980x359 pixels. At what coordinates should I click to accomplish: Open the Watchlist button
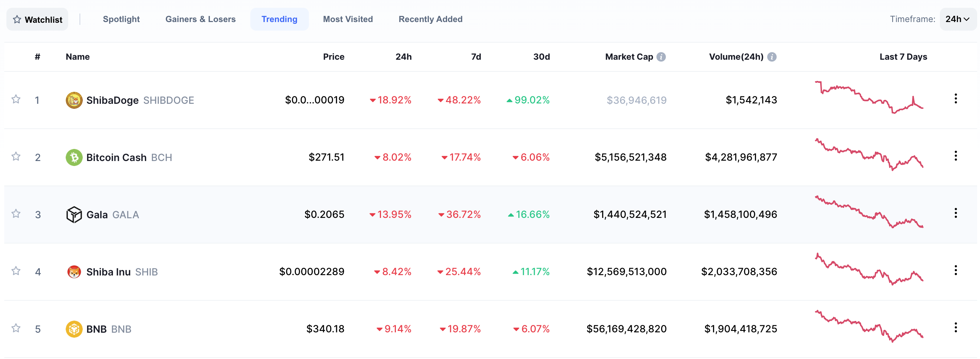[x=37, y=19]
